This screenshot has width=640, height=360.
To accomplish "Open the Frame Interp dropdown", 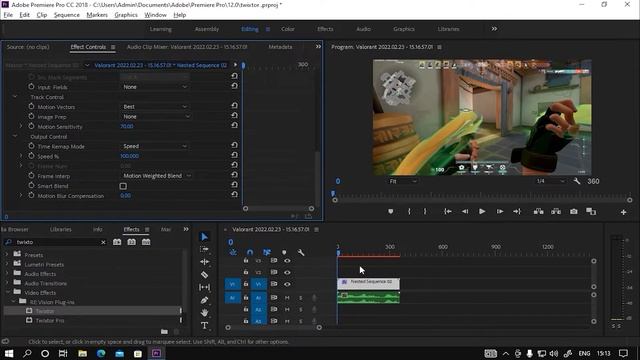I will point(157,176).
